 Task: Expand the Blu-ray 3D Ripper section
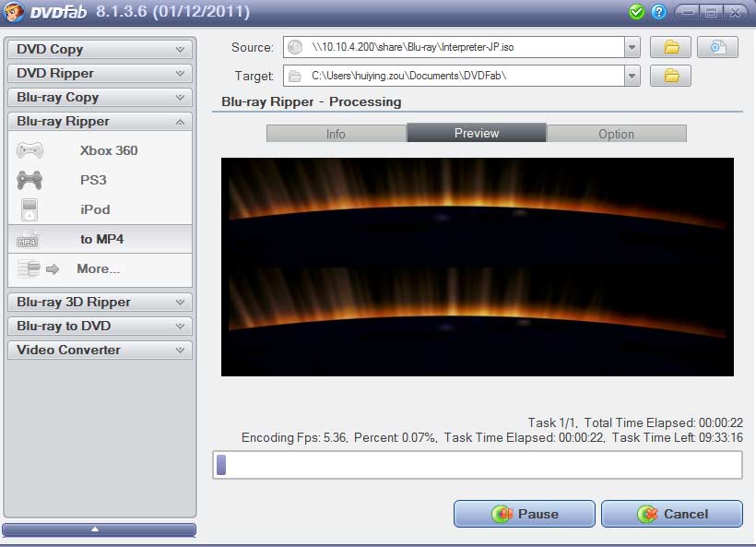[100, 302]
